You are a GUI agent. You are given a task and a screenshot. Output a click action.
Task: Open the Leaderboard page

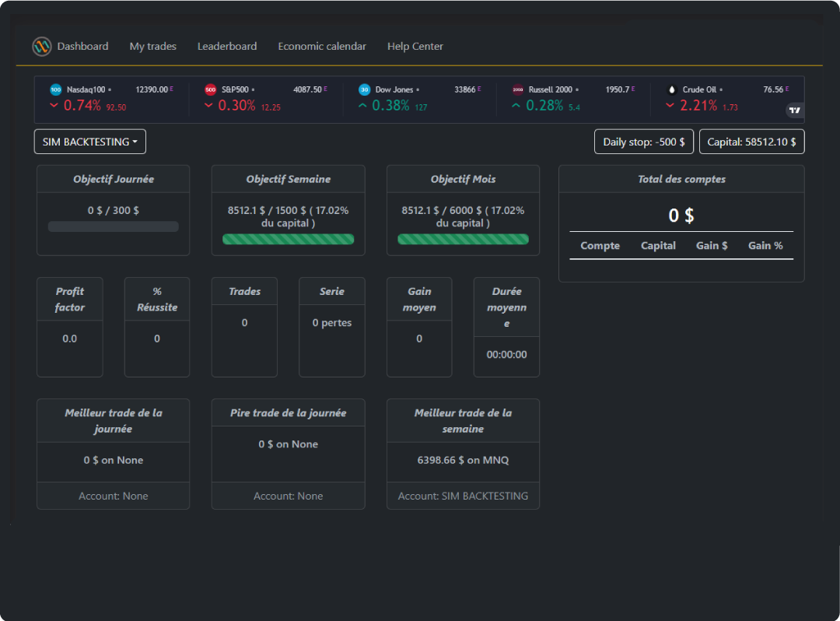[x=227, y=47]
